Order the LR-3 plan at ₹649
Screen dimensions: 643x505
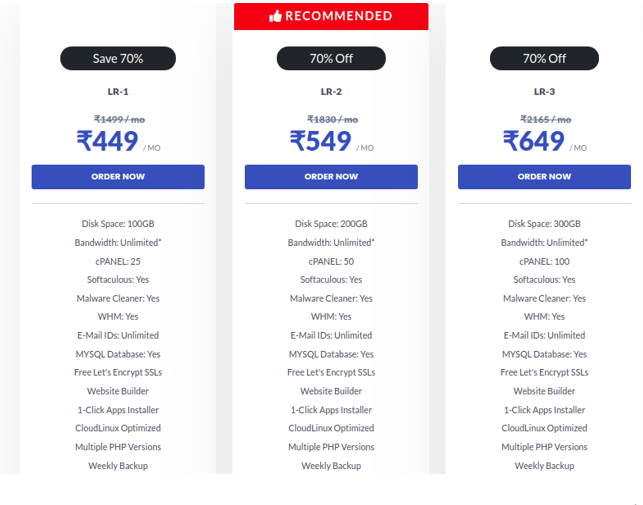click(x=544, y=177)
